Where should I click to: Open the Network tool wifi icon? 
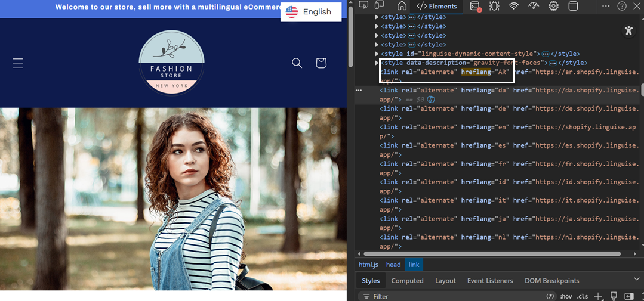pyautogui.click(x=514, y=6)
